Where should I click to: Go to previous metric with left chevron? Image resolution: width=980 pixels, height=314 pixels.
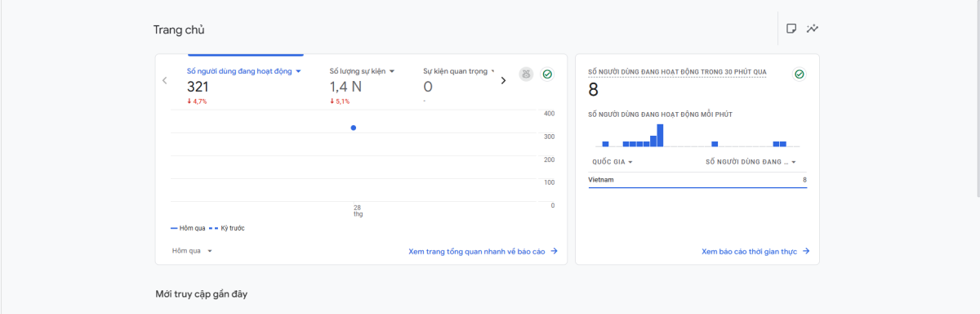164,80
